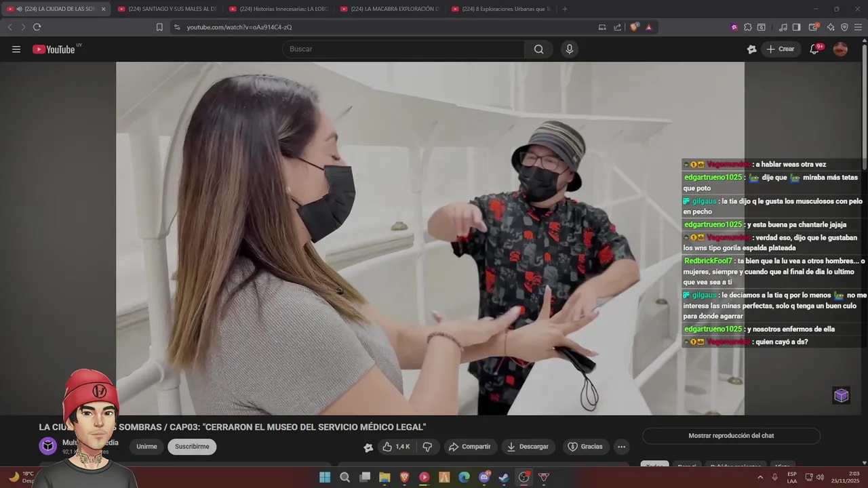868x488 pixels.
Task: Open volume control in system tray
Action: (820, 477)
